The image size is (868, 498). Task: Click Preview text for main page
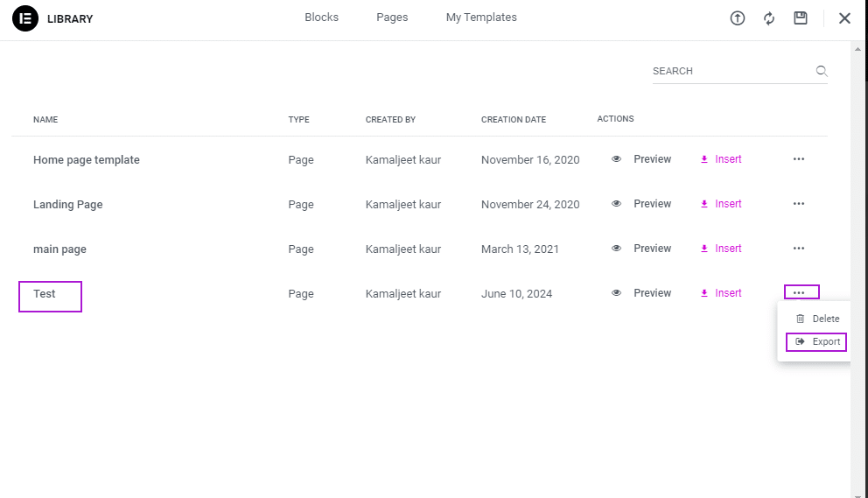pyautogui.click(x=652, y=249)
